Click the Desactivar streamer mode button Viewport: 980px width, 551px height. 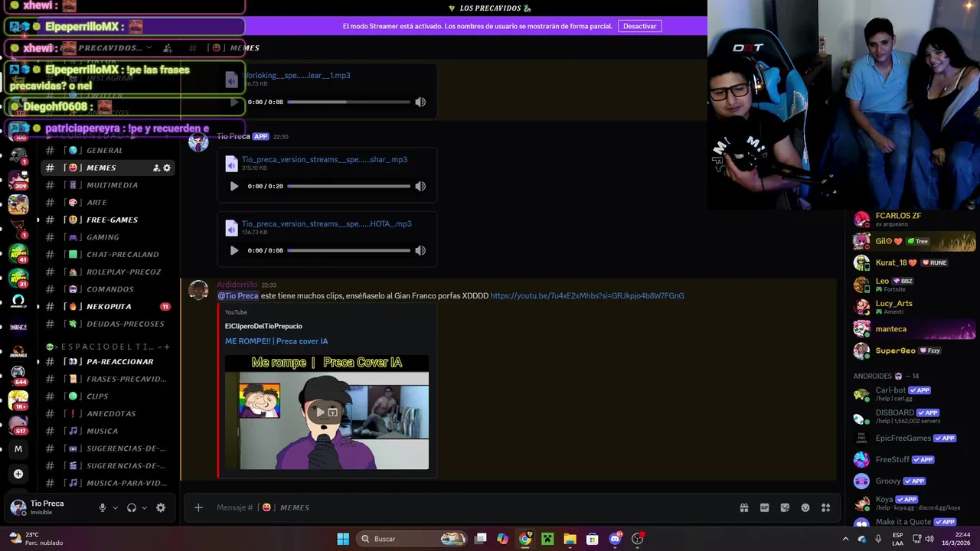point(639,26)
